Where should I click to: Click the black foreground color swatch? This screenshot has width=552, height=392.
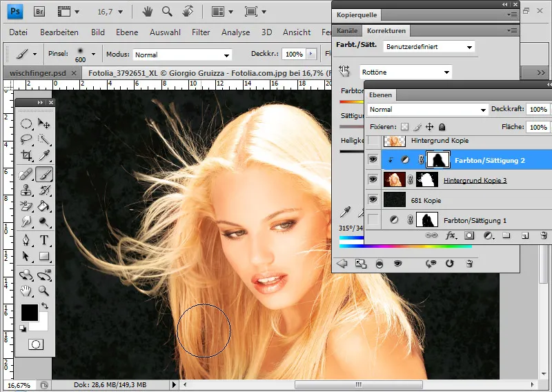[30, 313]
